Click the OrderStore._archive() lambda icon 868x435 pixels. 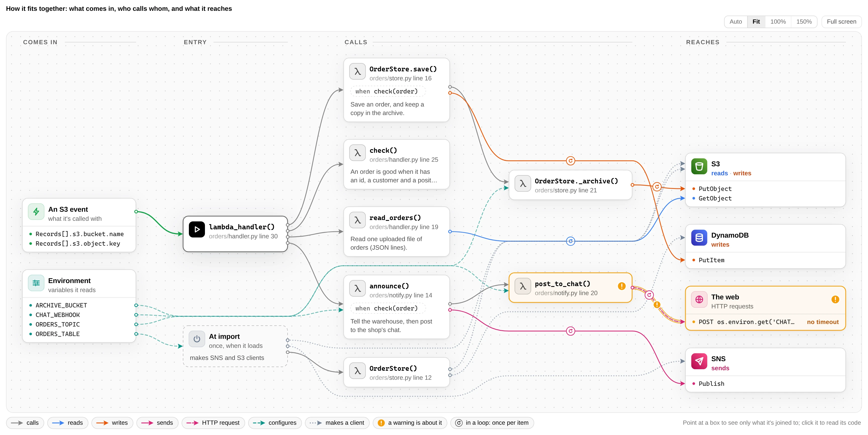(523, 184)
